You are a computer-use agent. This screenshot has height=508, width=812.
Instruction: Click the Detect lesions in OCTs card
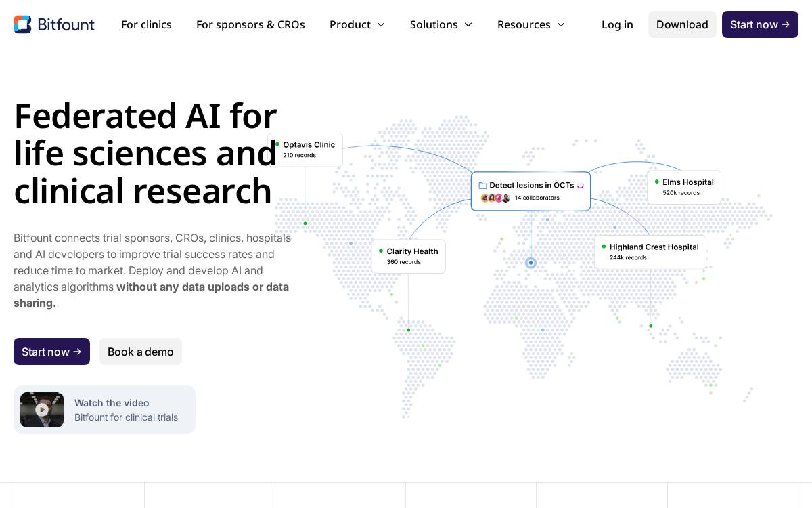point(531,191)
